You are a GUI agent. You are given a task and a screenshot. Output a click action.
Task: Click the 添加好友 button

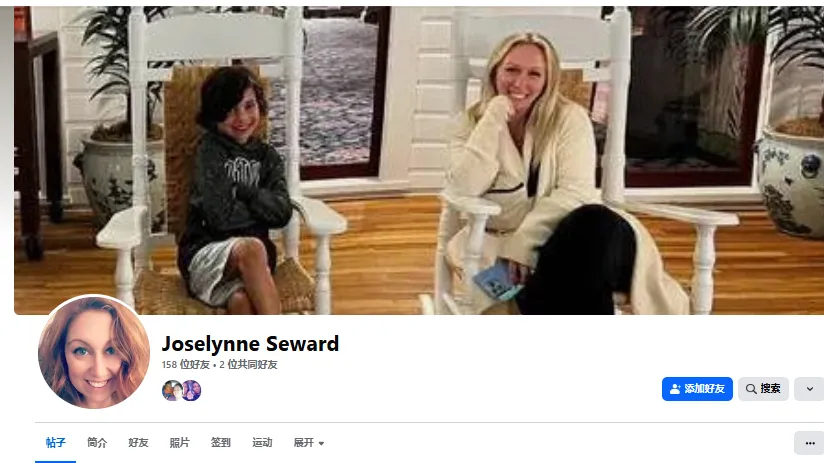tap(697, 389)
